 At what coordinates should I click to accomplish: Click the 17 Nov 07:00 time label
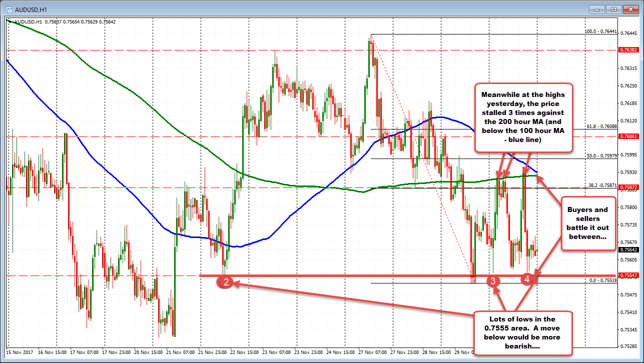click(84, 352)
